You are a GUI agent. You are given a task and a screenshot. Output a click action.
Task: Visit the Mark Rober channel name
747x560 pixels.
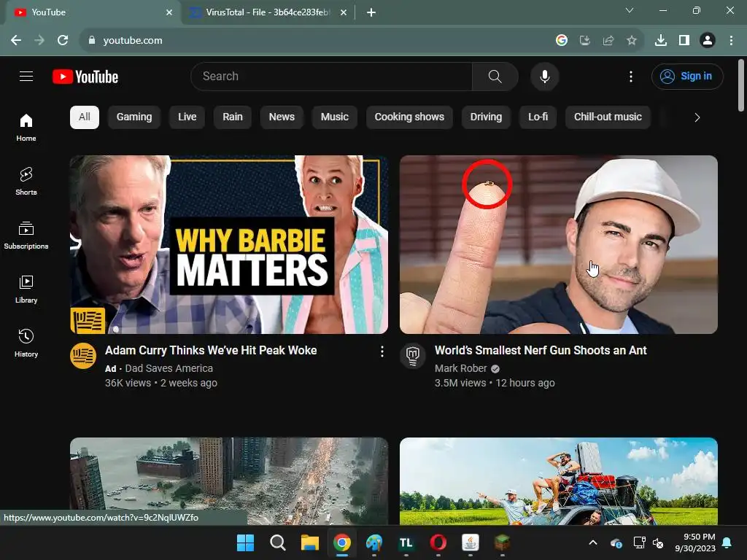(x=461, y=368)
